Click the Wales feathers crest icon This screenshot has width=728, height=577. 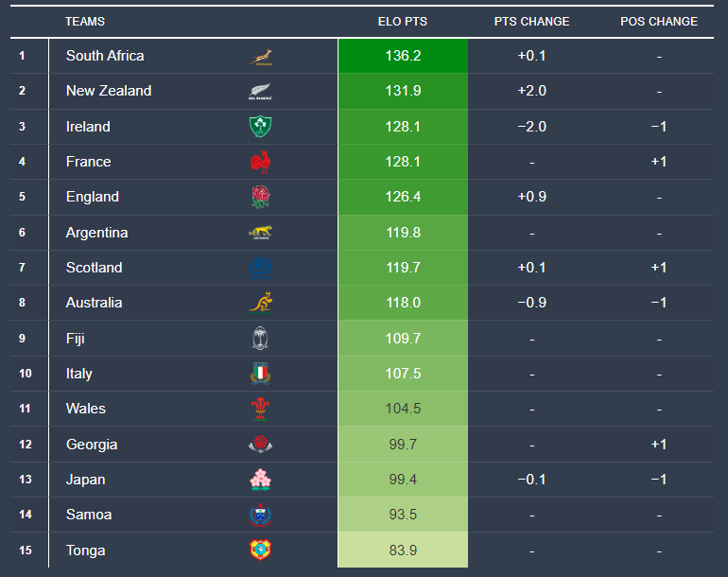260,409
